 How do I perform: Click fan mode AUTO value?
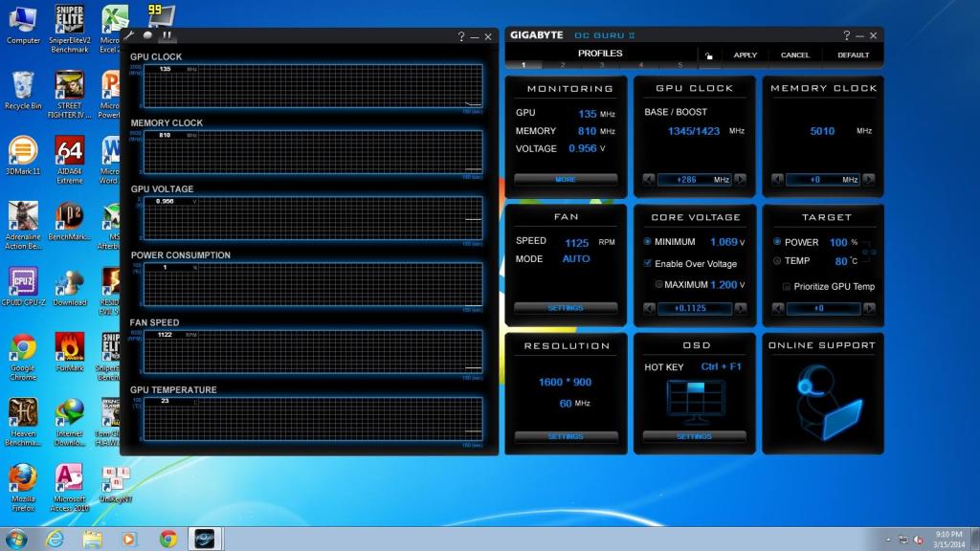coord(575,259)
